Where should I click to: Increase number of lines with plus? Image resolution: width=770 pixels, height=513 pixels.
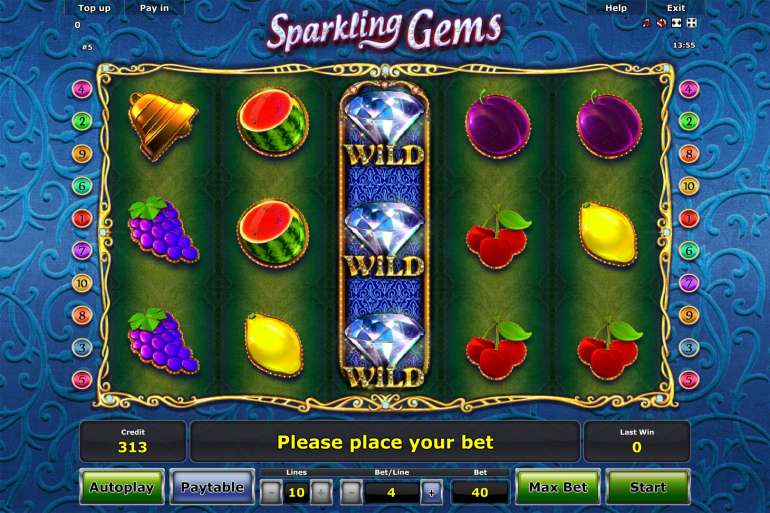tap(321, 492)
